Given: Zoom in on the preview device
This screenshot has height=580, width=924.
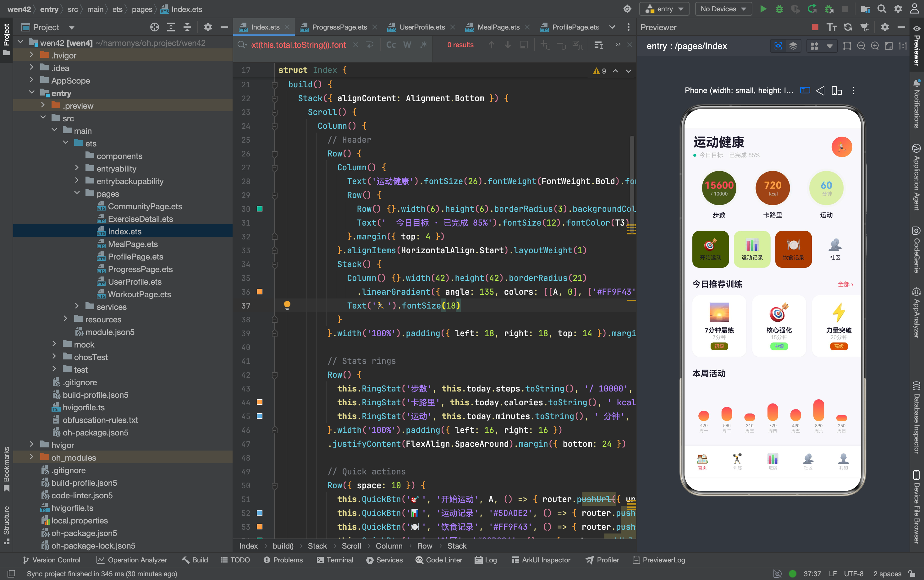Looking at the screenshot, I should (875, 46).
